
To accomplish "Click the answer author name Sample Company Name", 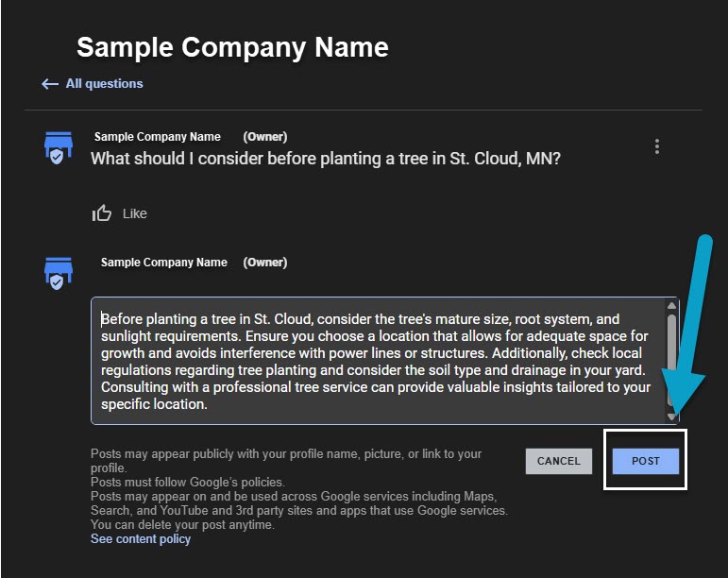I will click(x=164, y=263).
